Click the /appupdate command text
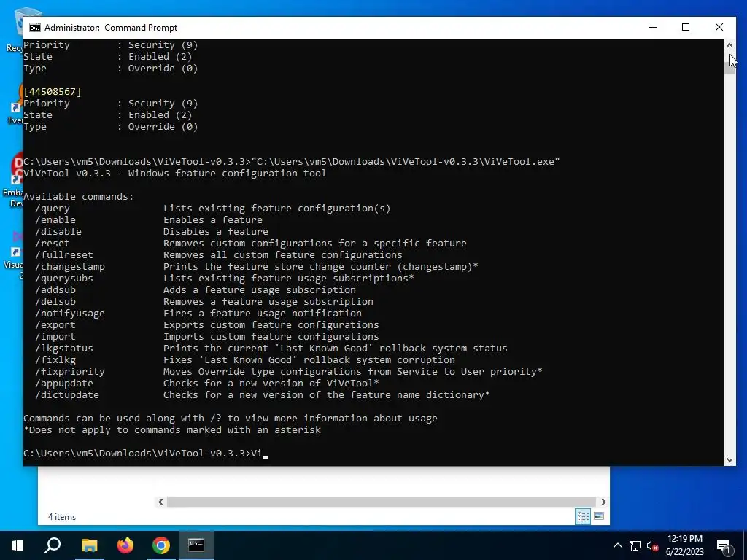747x560 pixels. (x=64, y=384)
